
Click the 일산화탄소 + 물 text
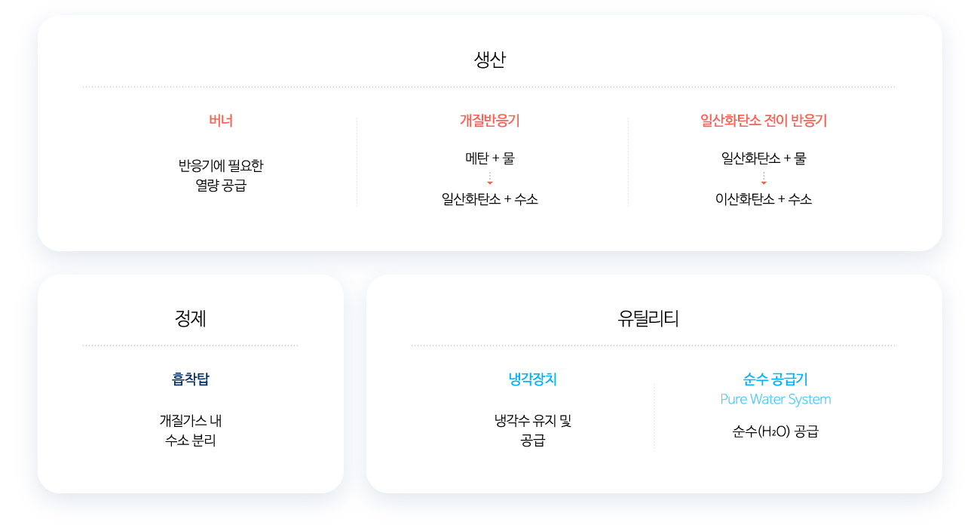764,158
